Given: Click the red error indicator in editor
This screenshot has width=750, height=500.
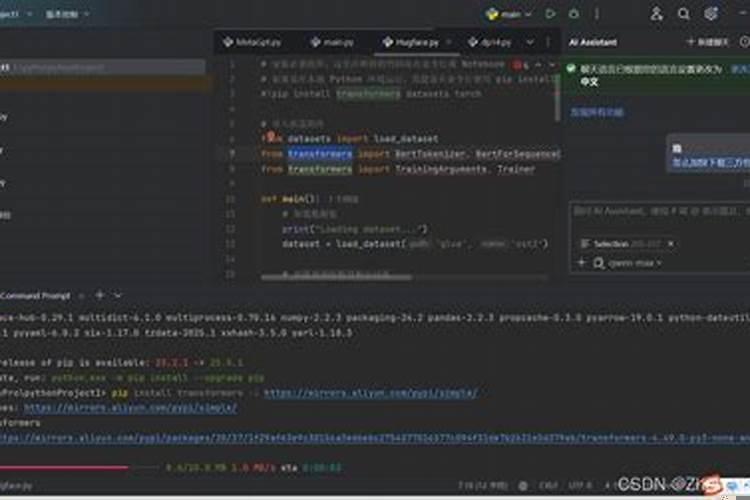Looking at the screenshot, I should point(520,65).
